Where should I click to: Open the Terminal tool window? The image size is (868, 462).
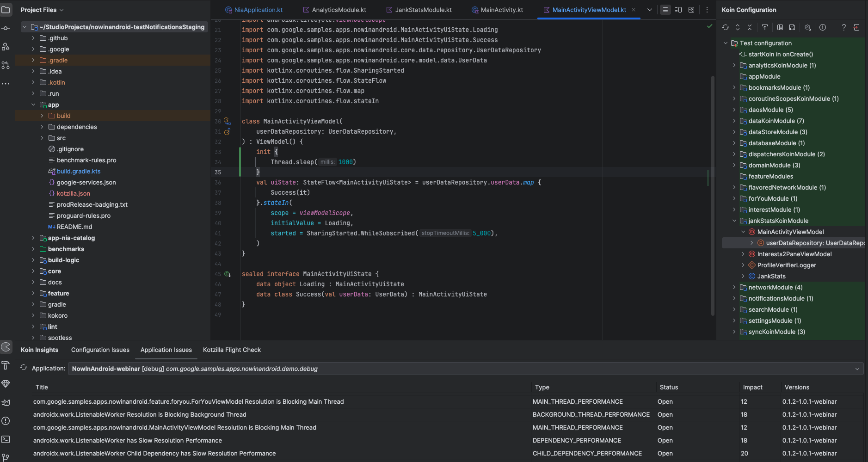click(6, 439)
